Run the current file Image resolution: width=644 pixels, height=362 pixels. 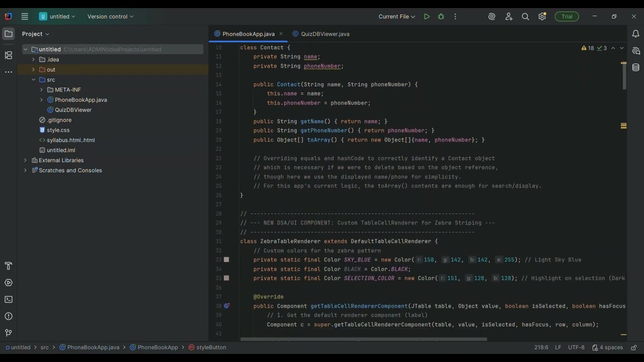[427, 17]
